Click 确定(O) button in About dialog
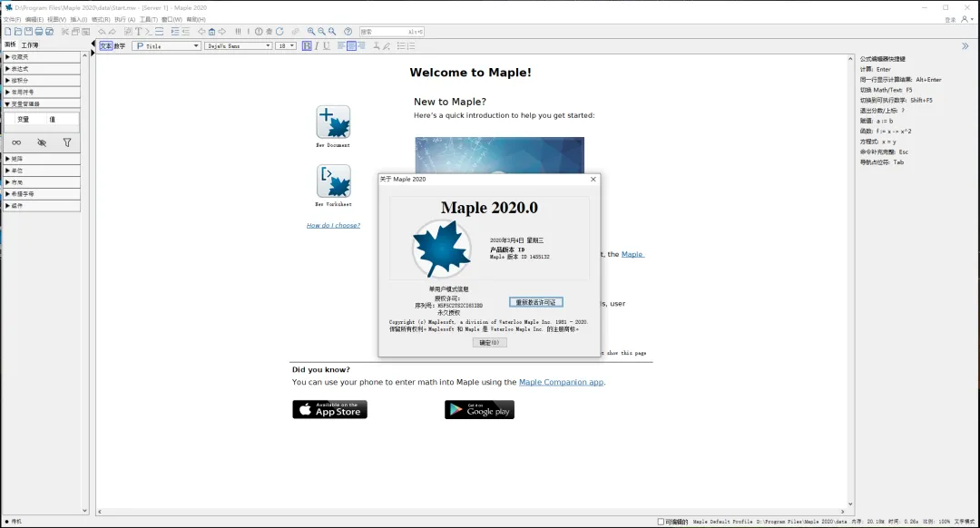This screenshot has width=980, height=528. [x=489, y=342]
